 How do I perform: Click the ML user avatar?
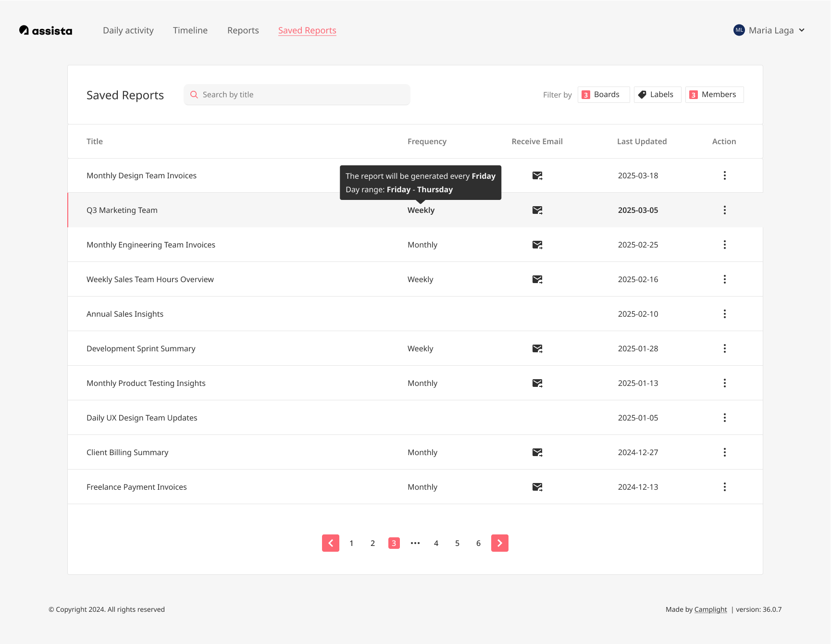[x=739, y=30]
